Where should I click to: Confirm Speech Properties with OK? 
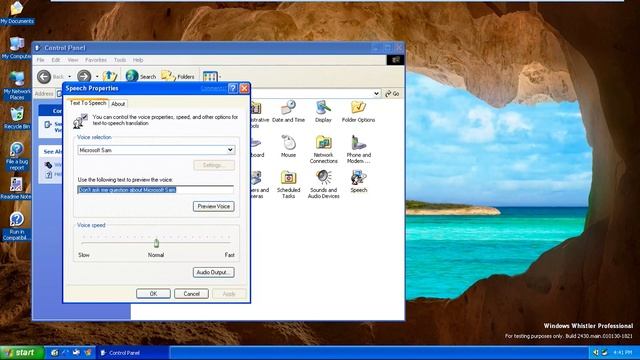click(153, 294)
